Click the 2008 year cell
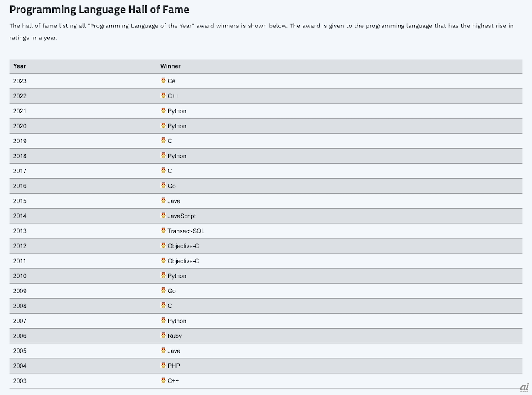This screenshot has height=395, width=532. tap(20, 306)
